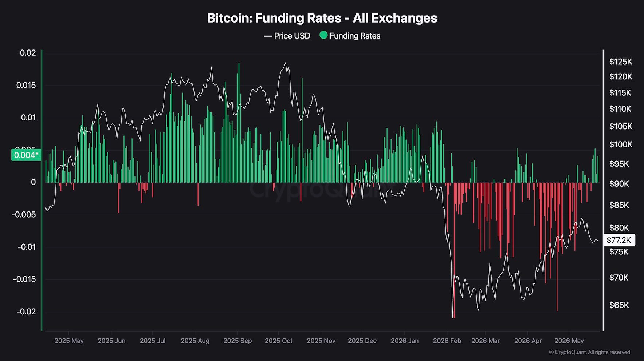The height and width of the screenshot is (361, 644).
Task: Click the $125K right axis price label
Action: tap(621, 62)
